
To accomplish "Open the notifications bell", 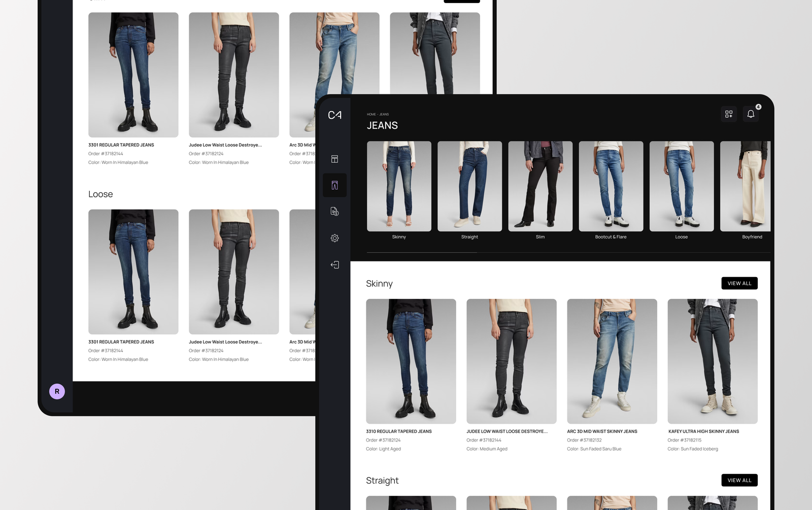I will (751, 114).
